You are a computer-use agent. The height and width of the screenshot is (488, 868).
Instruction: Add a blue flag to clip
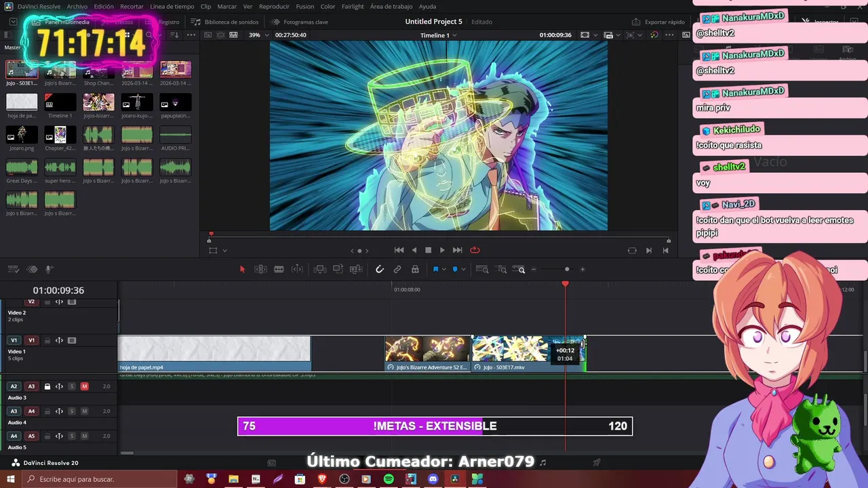coord(435,269)
